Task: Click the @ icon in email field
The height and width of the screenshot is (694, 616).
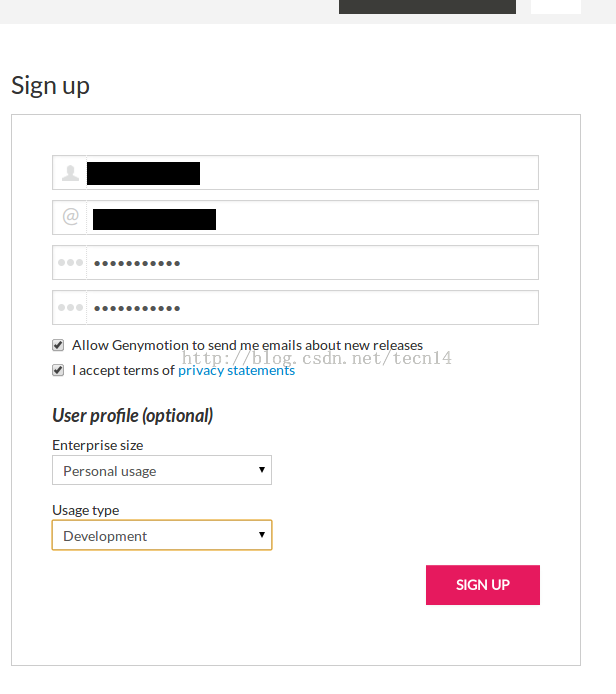Action: (70, 216)
